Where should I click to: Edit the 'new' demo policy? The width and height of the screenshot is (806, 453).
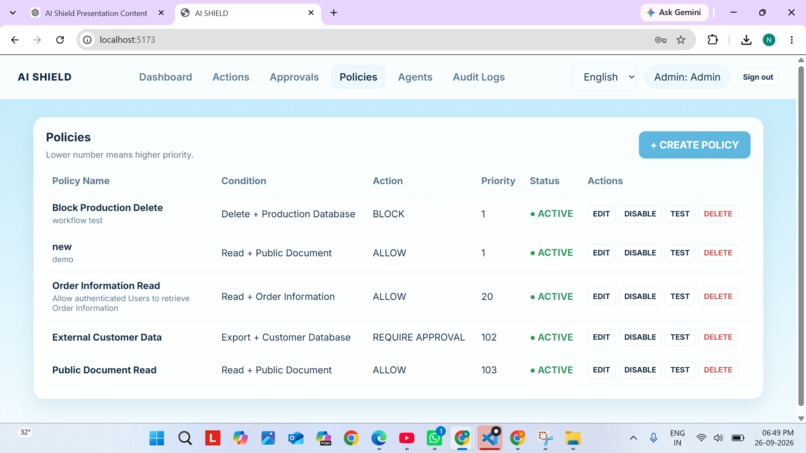coord(601,253)
